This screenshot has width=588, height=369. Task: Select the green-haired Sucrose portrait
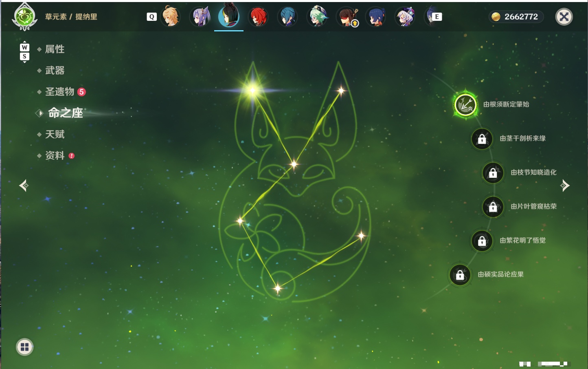tap(317, 17)
